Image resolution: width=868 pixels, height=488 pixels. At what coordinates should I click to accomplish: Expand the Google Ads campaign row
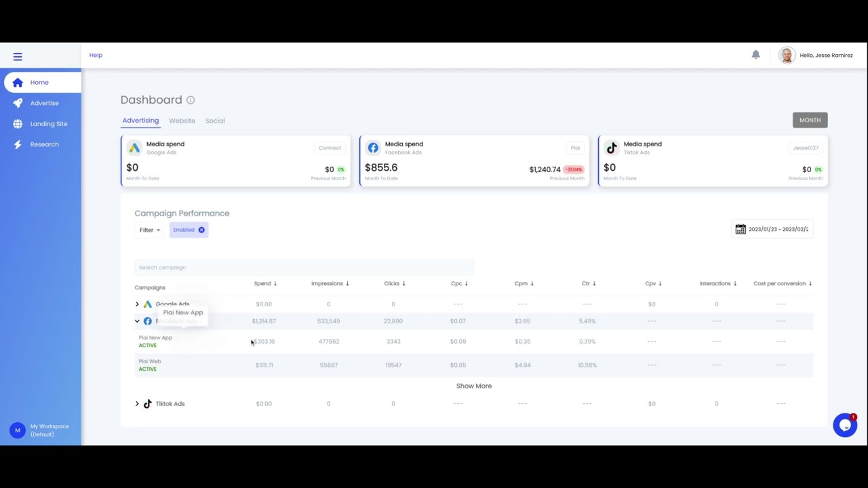(137, 304)
